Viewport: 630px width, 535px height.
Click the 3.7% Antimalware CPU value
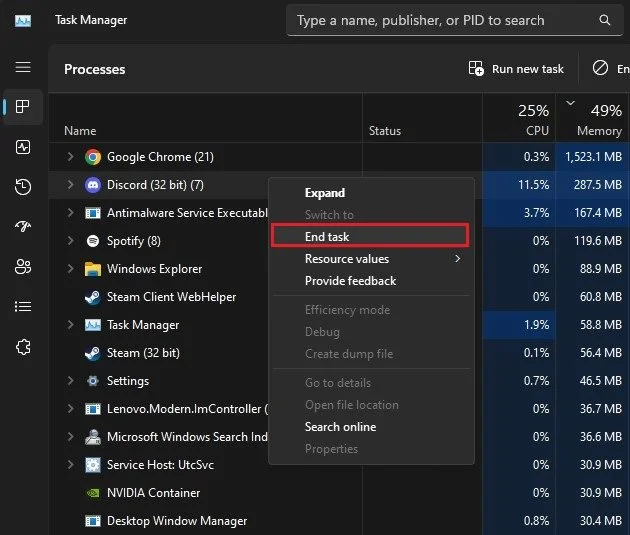(x=536, y=212)
